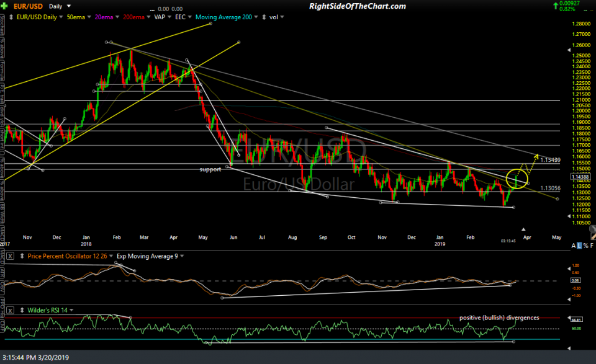Screen dimensions: 596x364
Task: Close the Price Percent Oscillator panel with its X
Action: (x=9, y=256)
